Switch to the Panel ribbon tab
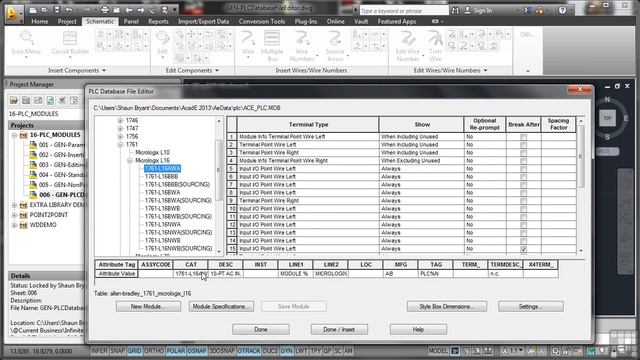 click(x=131, y=21)
